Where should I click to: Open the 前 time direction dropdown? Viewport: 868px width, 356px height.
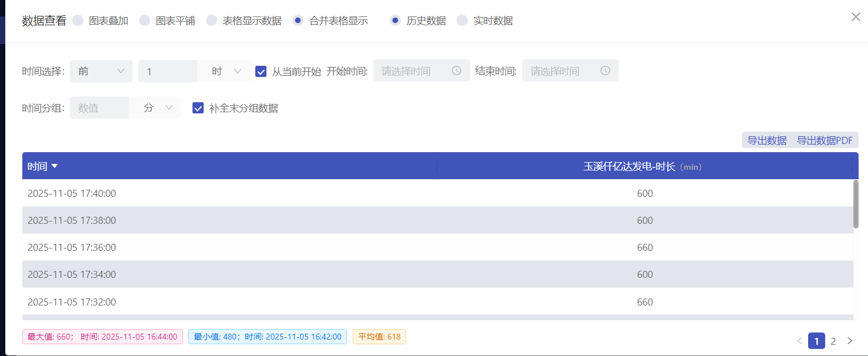[101, 70]
